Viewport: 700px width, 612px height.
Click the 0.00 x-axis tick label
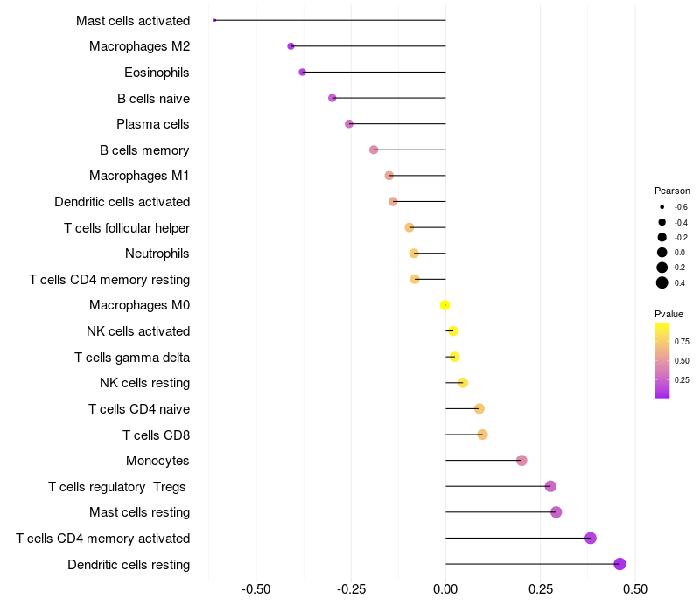point(445,588)
